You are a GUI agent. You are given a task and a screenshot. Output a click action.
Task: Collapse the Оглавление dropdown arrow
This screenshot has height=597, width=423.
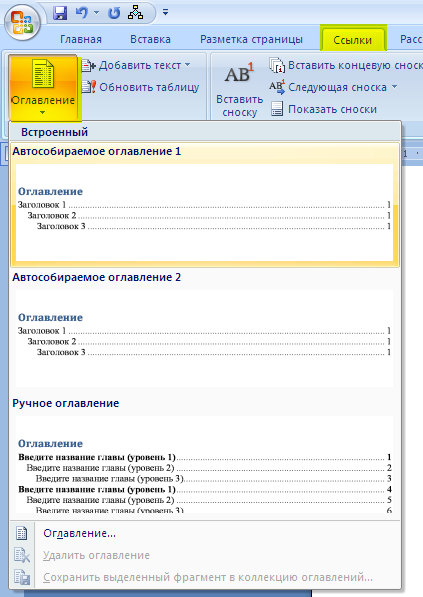tap(43, 112)
